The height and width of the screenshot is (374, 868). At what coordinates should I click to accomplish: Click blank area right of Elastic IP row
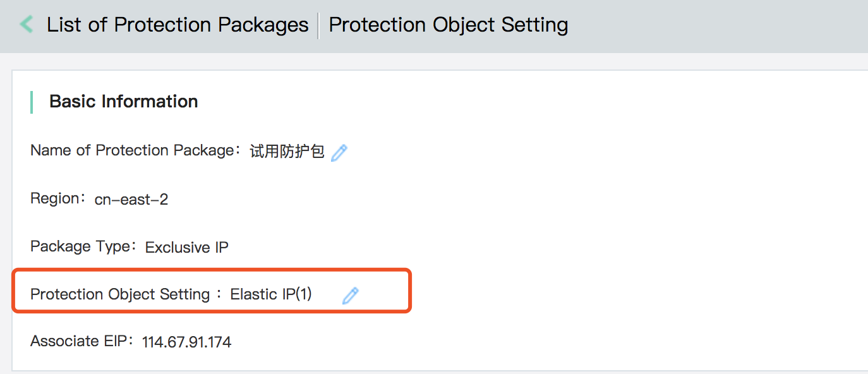(x=632, y=294)
